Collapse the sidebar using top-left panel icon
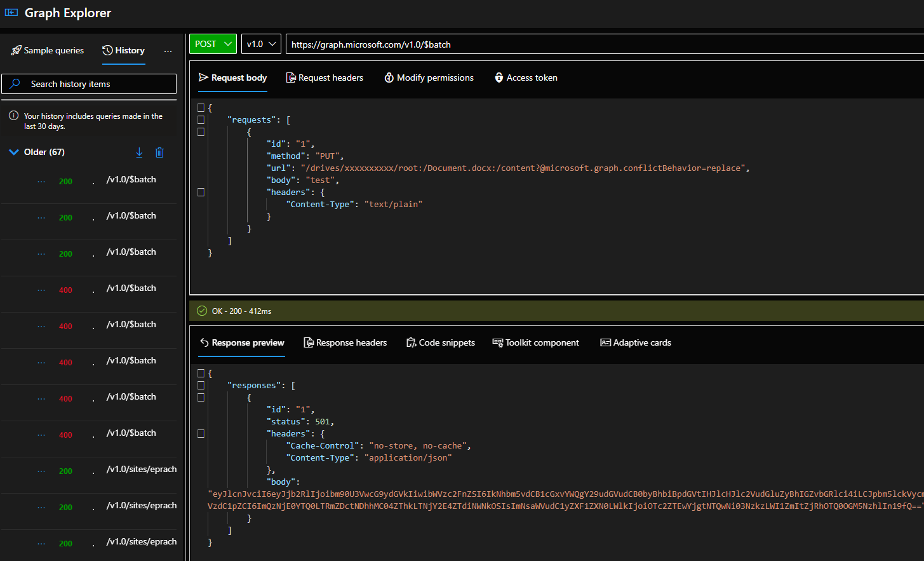 click(x=11, y=13)
